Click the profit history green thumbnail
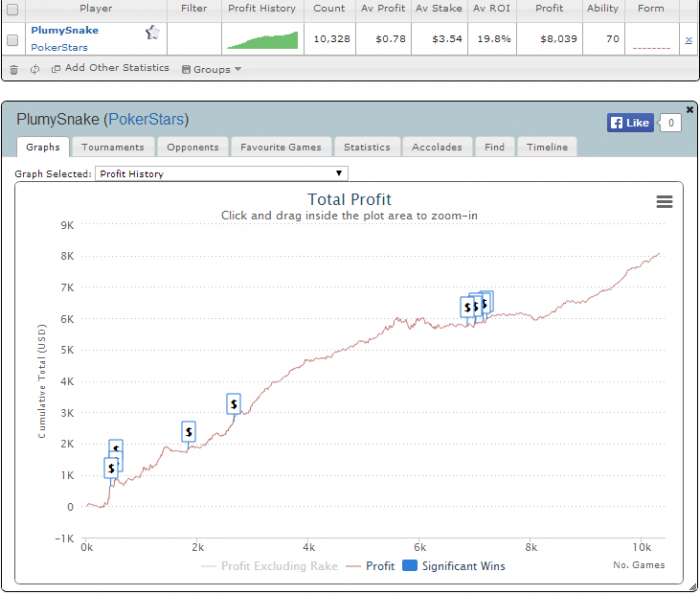700x595 pixels. pos(262,40)
